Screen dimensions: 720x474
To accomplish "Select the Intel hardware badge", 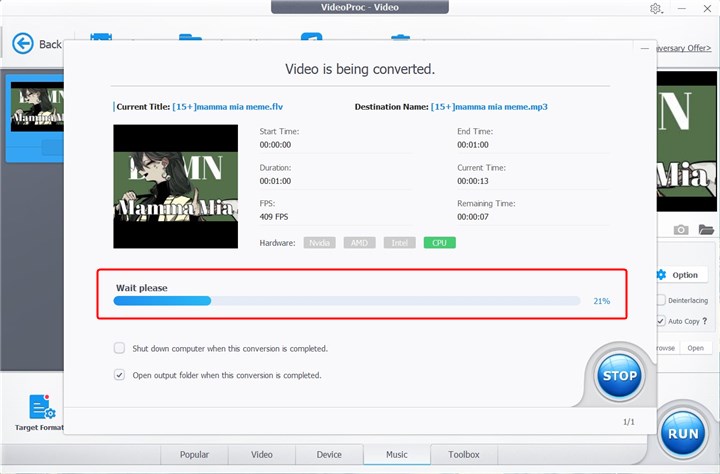I will tap(400, 243).
